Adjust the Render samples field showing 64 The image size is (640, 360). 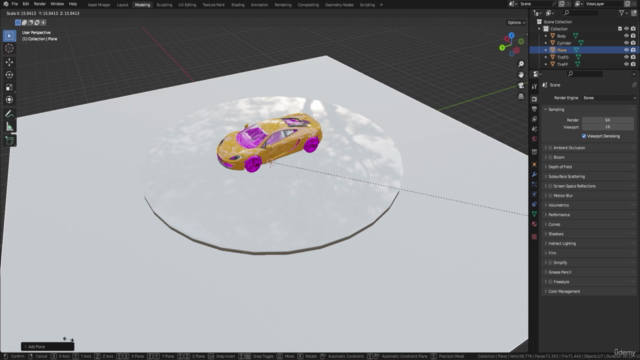point(608,120)
